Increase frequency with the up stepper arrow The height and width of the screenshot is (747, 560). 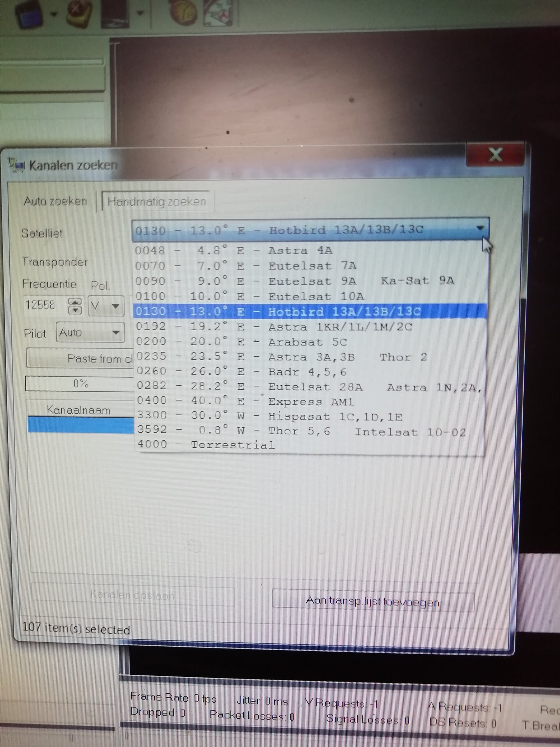pyautogui.click(x=75, y=301)
